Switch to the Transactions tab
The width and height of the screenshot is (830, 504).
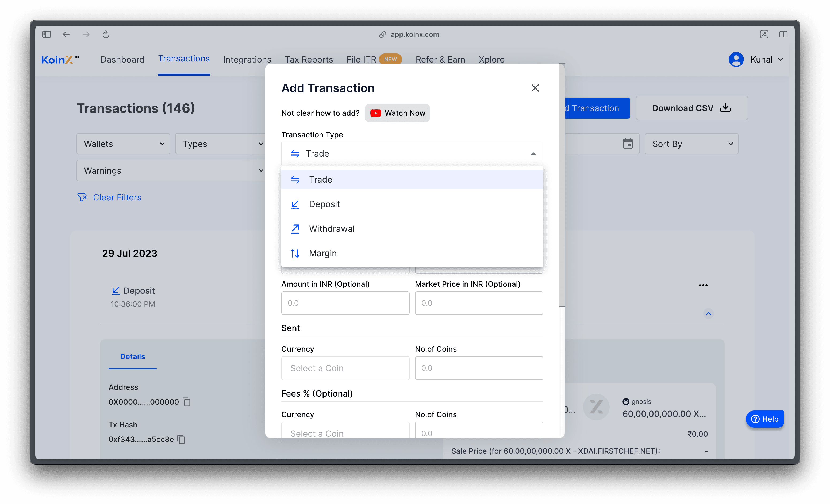(x=184, y=59)
